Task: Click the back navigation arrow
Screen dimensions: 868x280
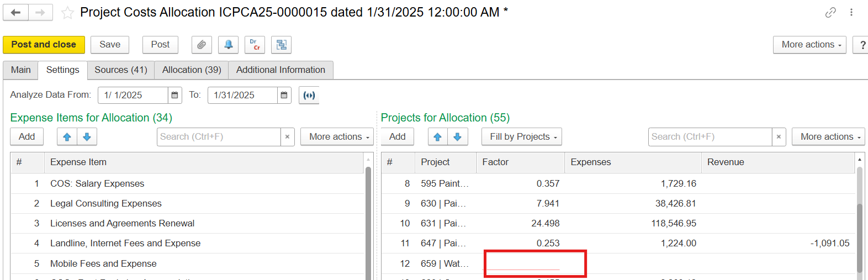Action: (x=15, y=12)
